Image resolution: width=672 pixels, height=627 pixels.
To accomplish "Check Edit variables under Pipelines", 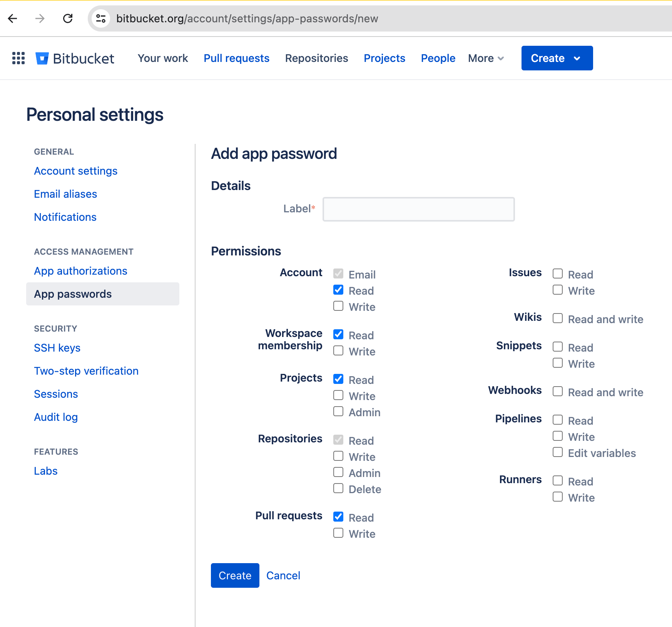I will click(x=557, y=452).
